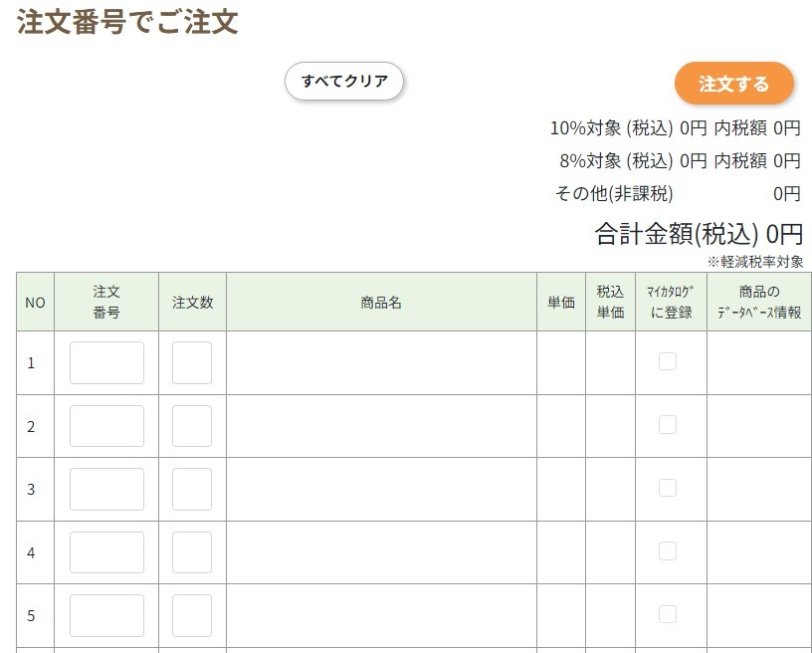
Task: Check マイカタログに登録 for row 3
Action: 668,488
